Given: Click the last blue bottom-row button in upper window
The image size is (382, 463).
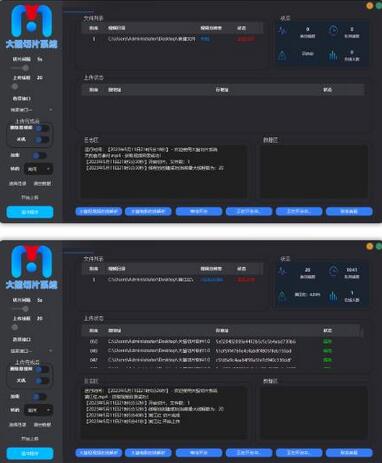Looking at the screenshot, I should tap(349, 211).
